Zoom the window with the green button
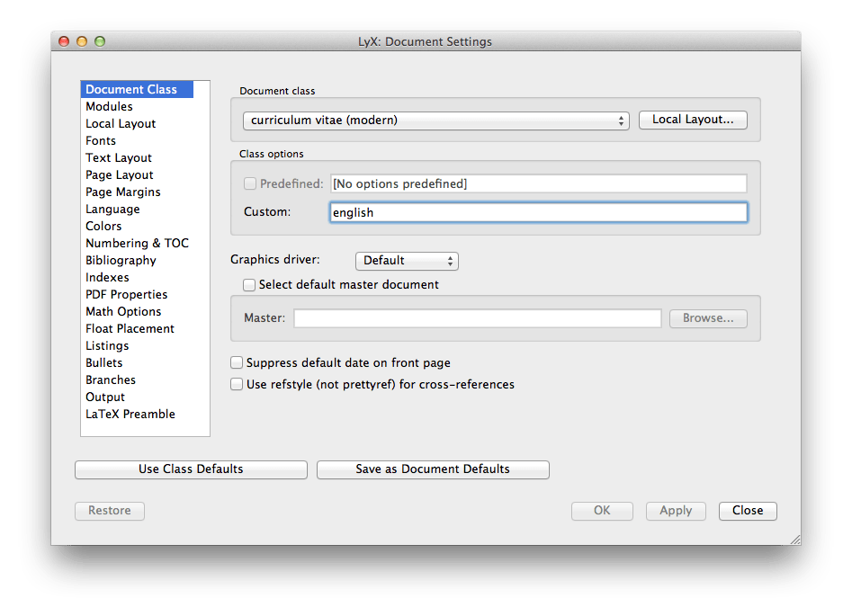 [x=100, y=41]
